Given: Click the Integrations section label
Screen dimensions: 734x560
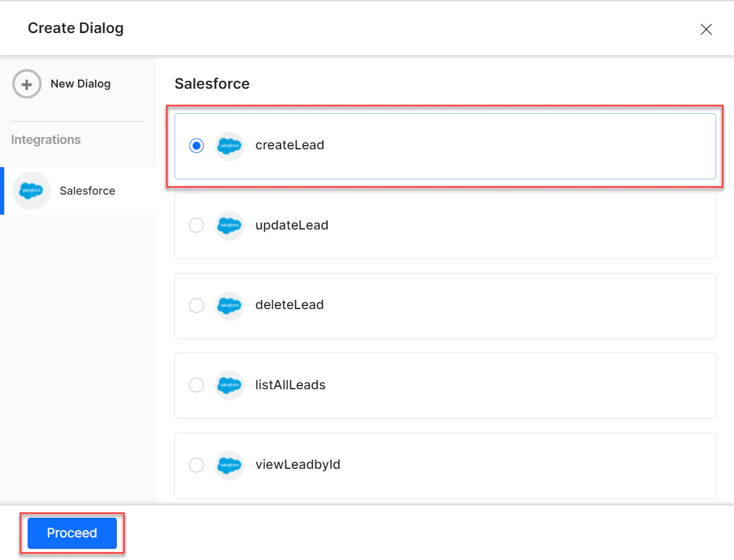Looking at the screenshot, I should coord(45,140).
